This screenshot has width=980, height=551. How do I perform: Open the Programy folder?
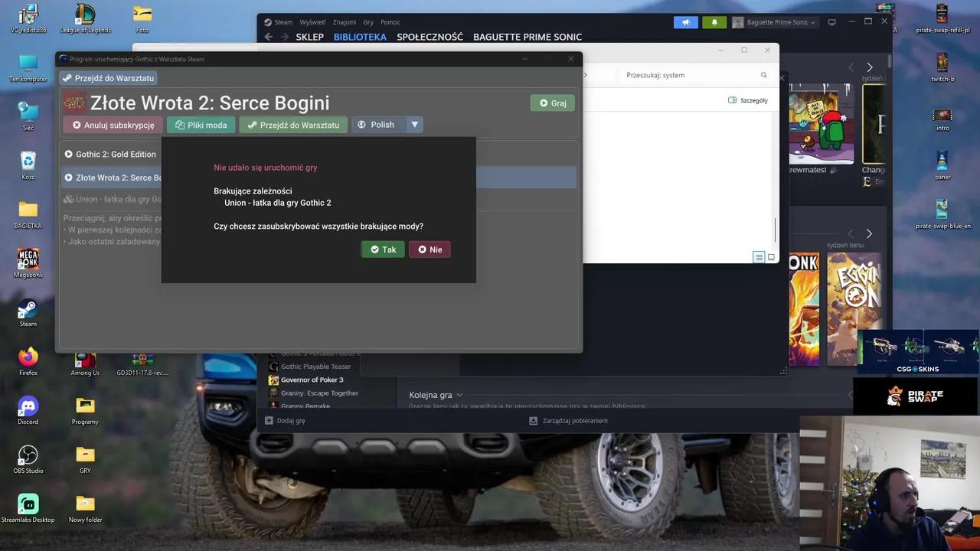pos(85,410)
